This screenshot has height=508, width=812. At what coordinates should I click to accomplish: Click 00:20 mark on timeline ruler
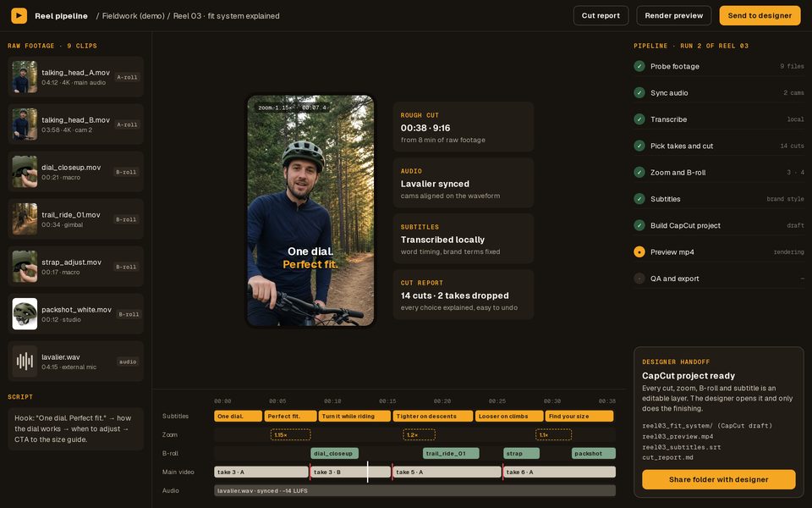click(442, 401)
